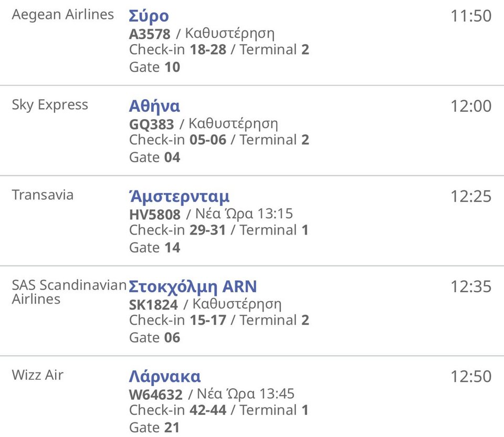Image resolution: width=504 pixels, height=437 pixels.
Task: Click the Gate 04 text
Action: tap(154, 157)
